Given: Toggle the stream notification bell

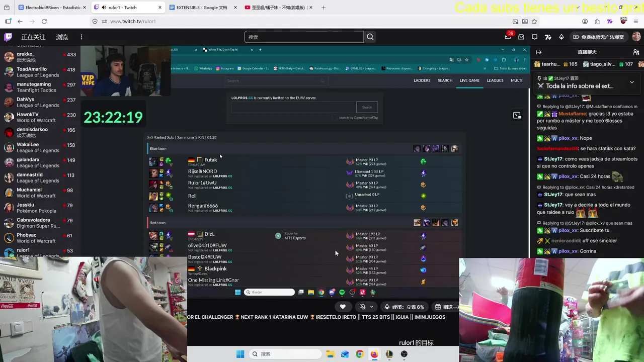Looking at the screenshot, I should pos(363,307).
